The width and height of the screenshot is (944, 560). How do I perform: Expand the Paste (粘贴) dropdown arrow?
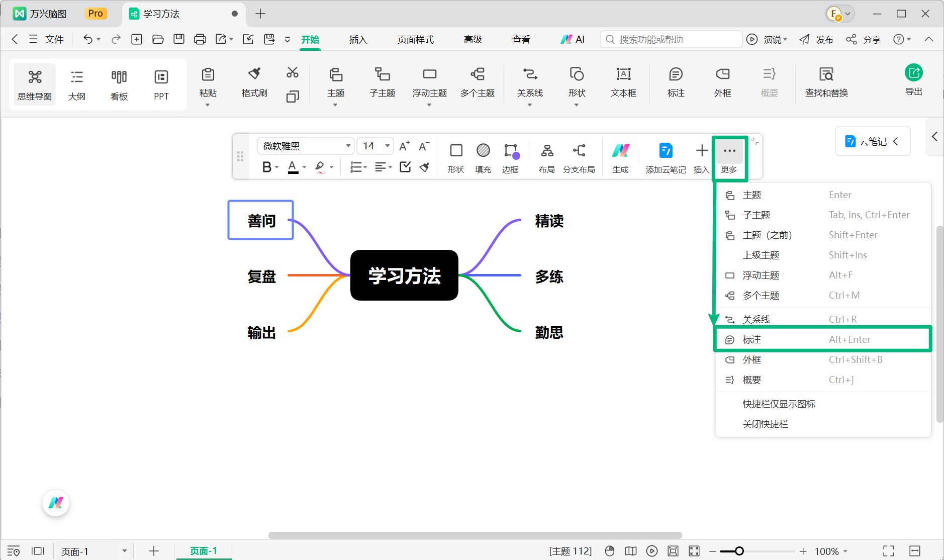tap(208, 105)
